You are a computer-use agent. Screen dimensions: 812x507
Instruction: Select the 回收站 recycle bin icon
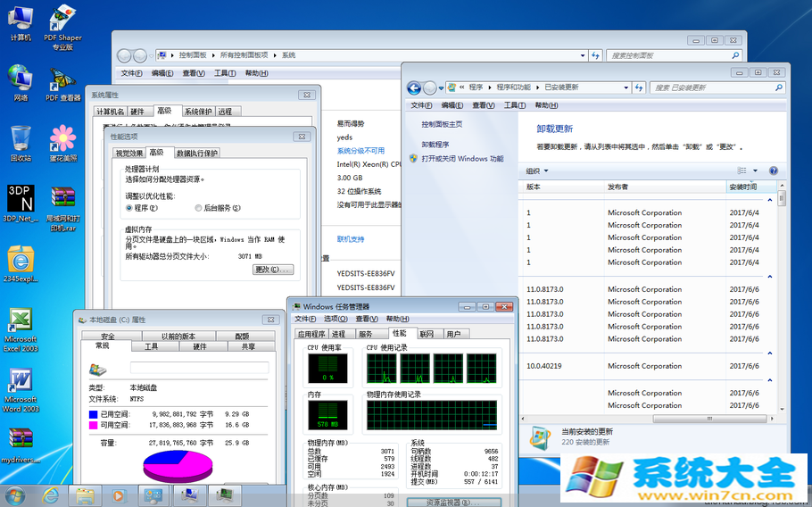21,144
